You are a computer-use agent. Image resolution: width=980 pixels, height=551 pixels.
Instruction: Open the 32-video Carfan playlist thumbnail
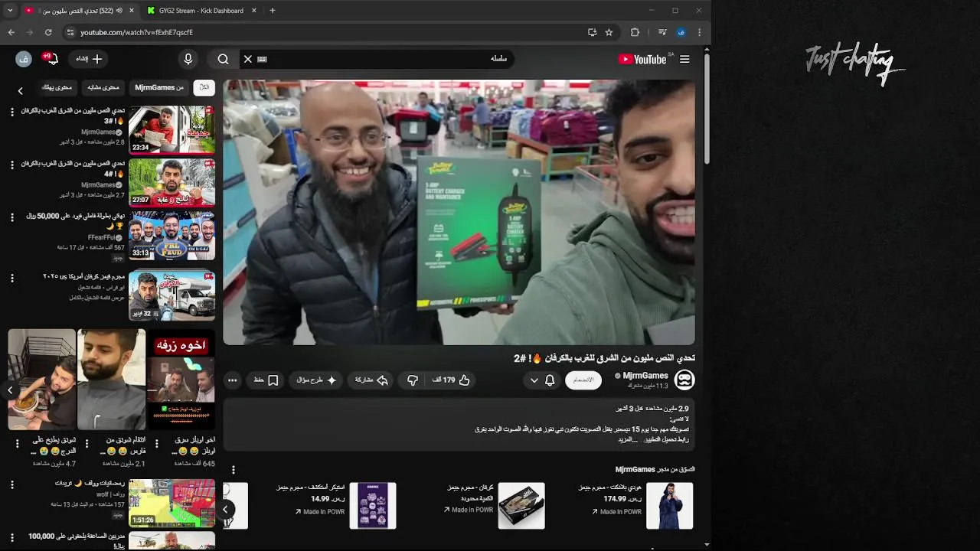(x=171, y=295)
